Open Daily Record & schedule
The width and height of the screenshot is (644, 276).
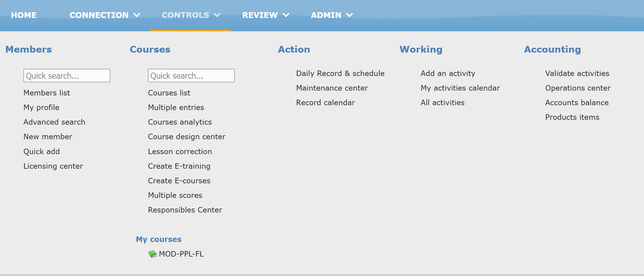[x=340, y=73]
